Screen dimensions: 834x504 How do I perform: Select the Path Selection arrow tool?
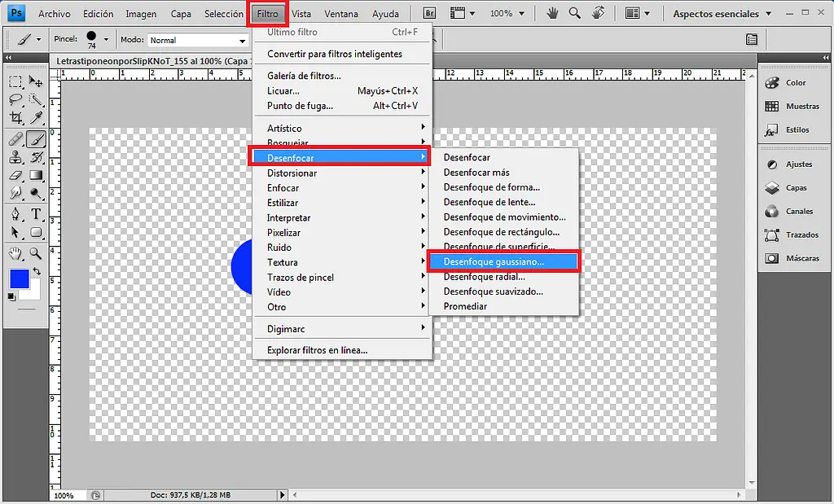coord(15,232)
